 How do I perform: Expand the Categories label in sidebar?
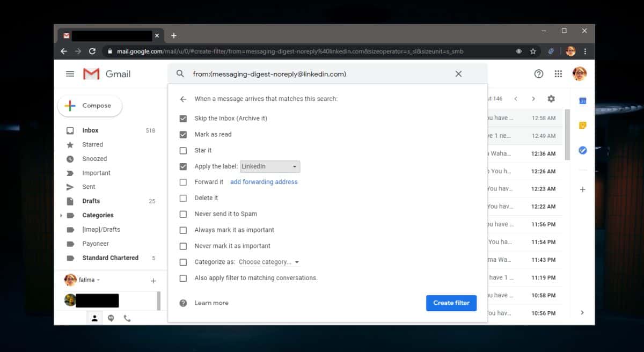[61, 215]
